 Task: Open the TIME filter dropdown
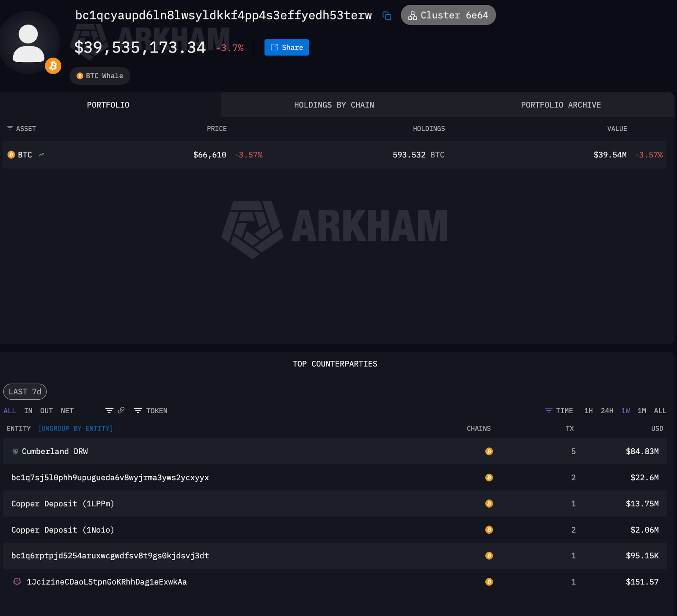click(559, 411)
